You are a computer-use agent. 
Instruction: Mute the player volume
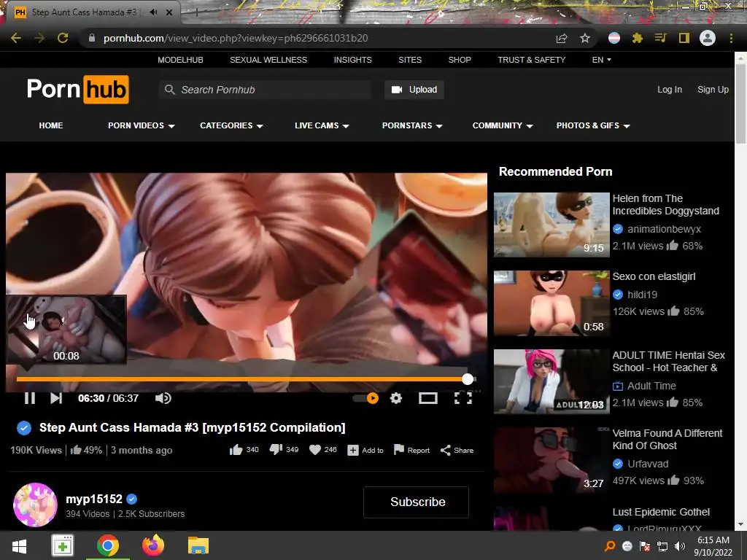pos(163,398)
